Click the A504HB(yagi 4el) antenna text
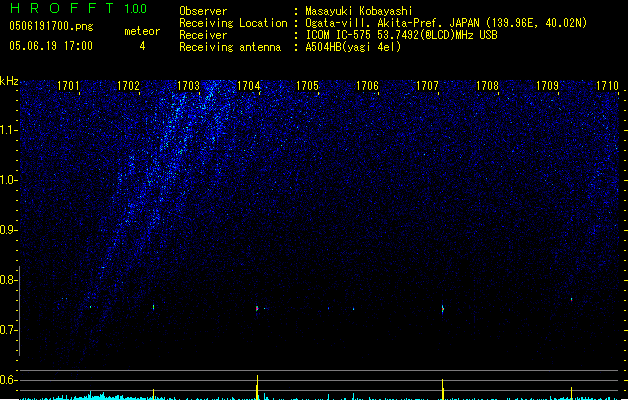 pos(353,47)
